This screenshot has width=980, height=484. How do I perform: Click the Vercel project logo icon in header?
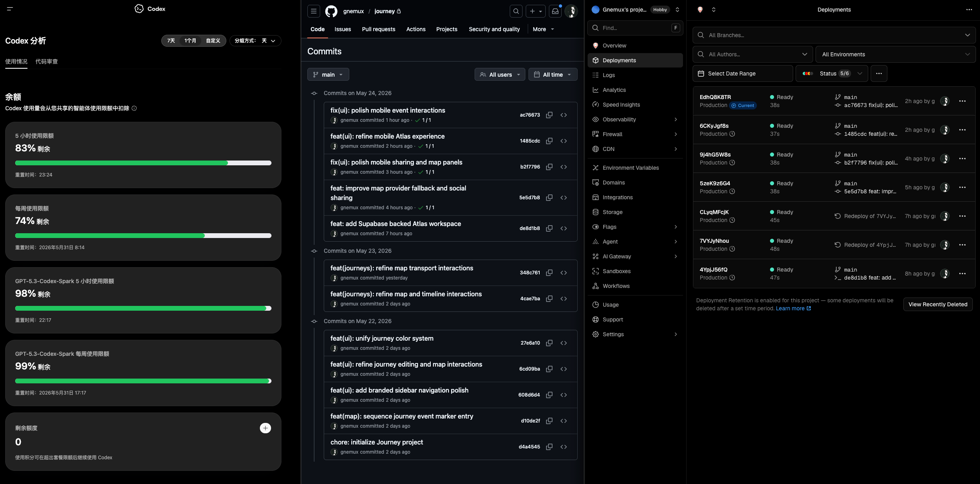point(700,10)
